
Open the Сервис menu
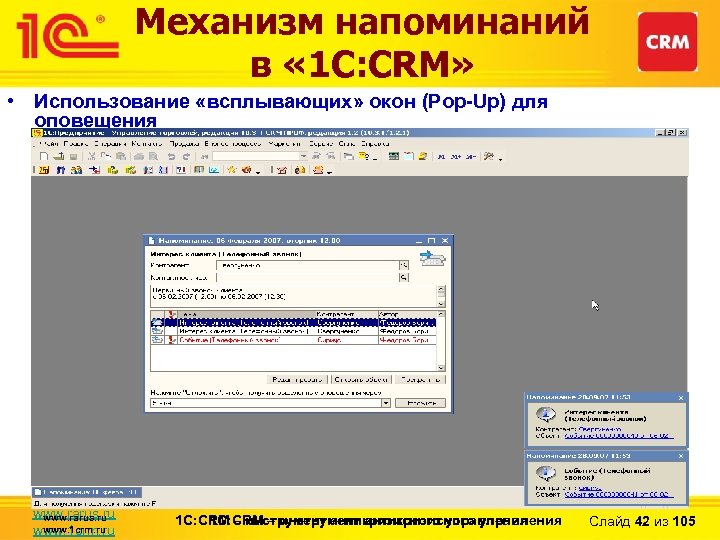(321, 144)
